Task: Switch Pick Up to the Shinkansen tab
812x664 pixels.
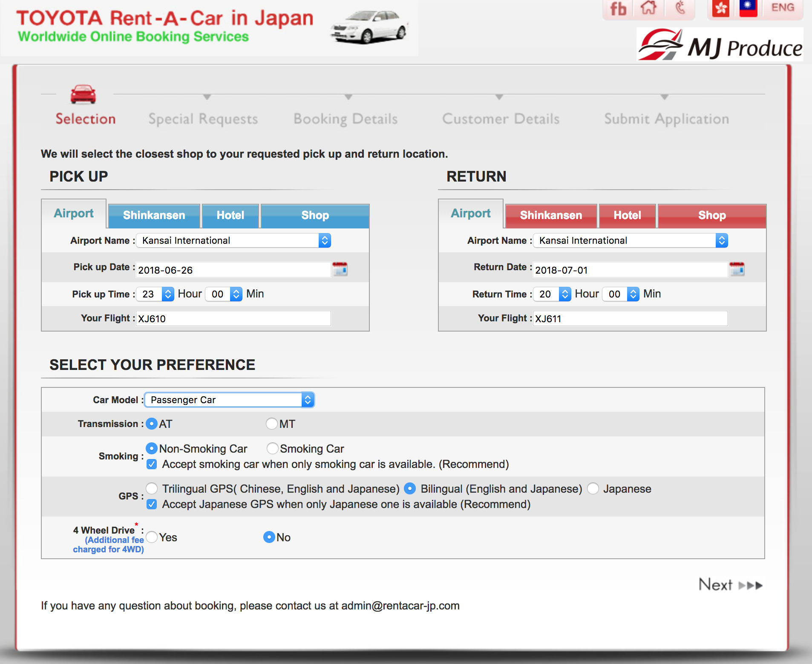Action: pos(154,216)
